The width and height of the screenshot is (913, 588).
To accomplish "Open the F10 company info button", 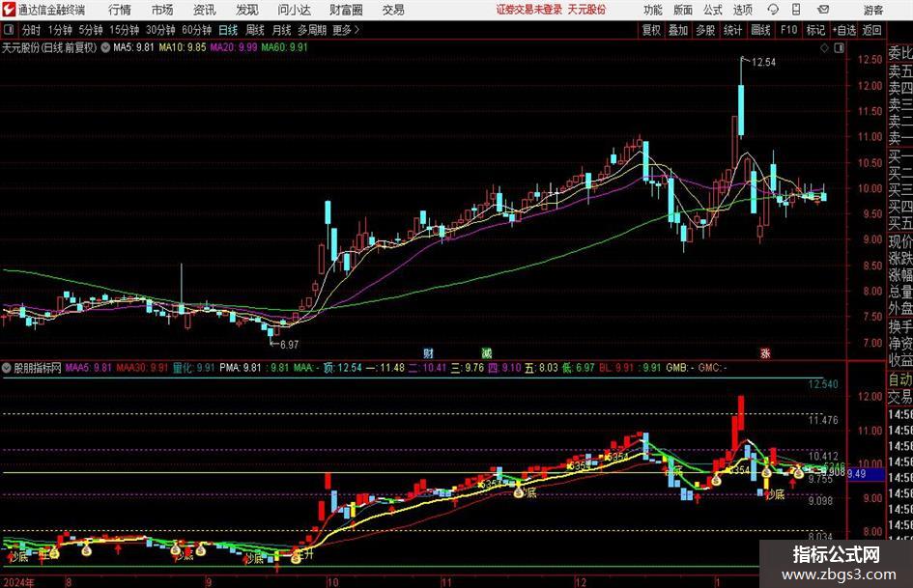I will point(789,30).
